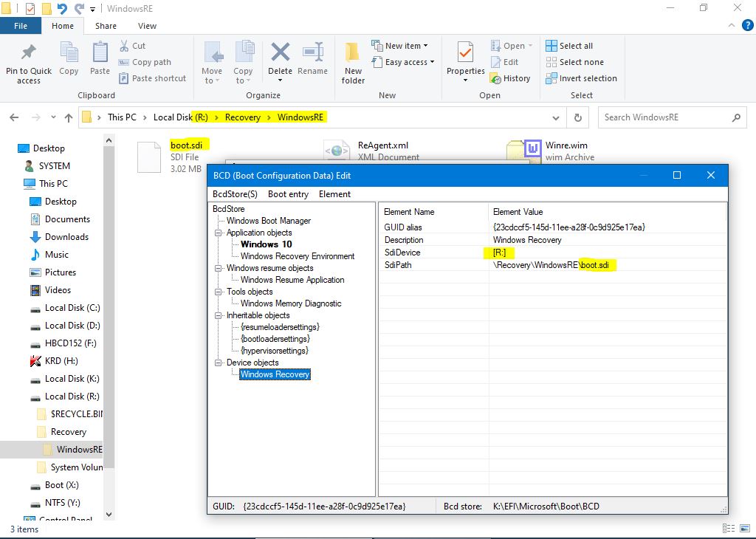Switch to the View ribbon tab

(x=147, y=26)
